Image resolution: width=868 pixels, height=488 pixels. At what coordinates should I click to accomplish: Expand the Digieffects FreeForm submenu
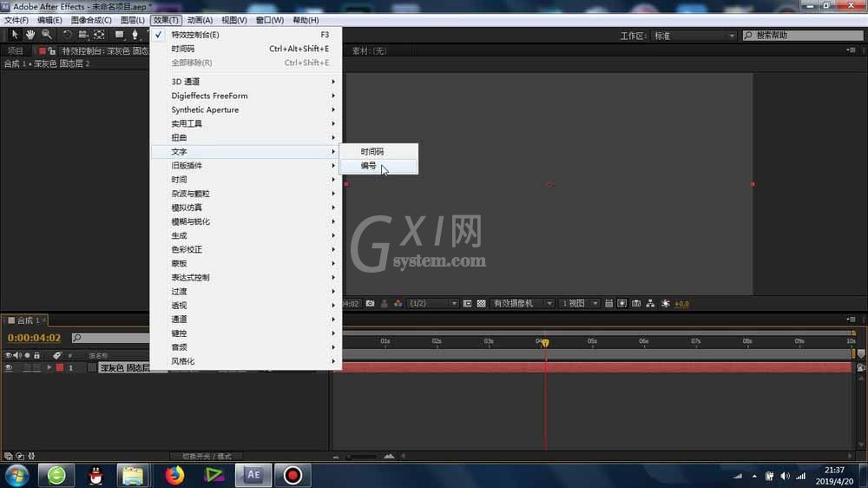(246, 96)
